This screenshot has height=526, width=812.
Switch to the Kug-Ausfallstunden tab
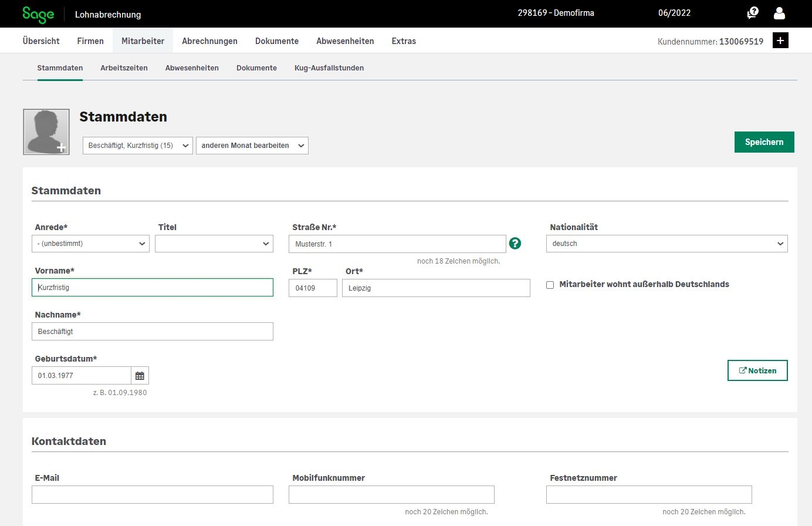tap(329, 68)
